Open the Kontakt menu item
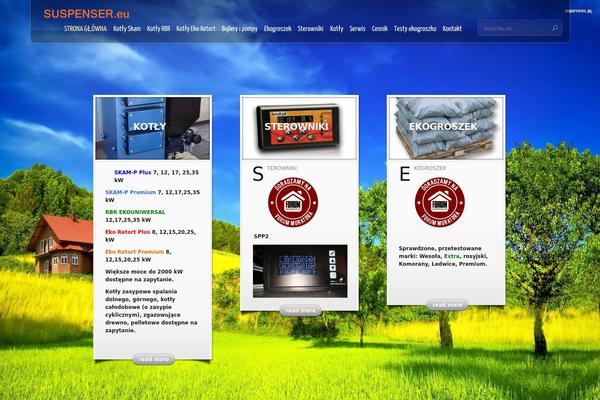This screenshot has width=600, height=400. pyautogui.click(x=452, y=29)
